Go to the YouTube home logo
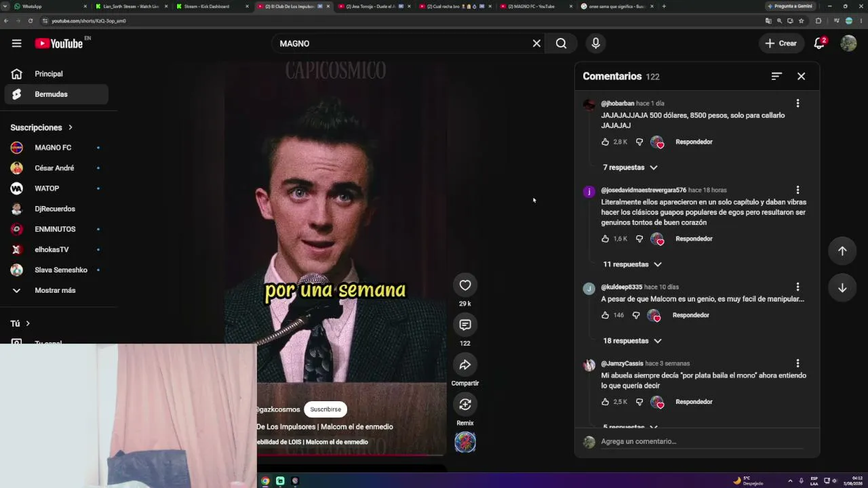The width and height of the screenshot is (868, 488). tap(59, 43)
